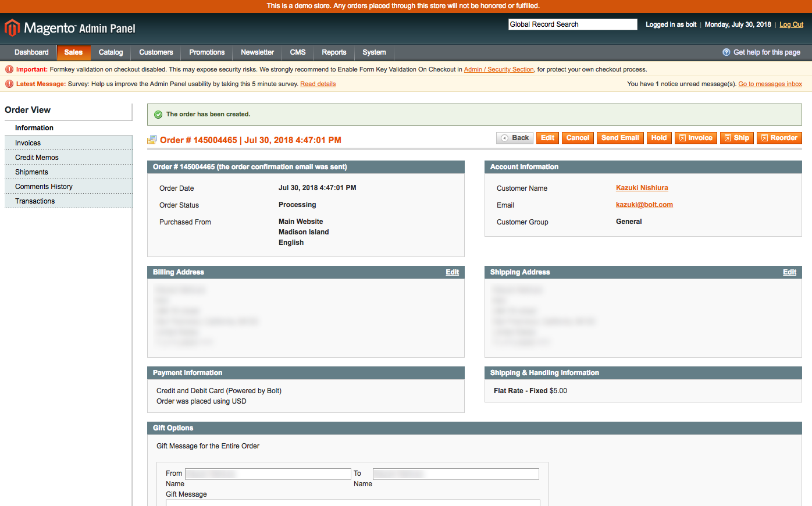Open the Reports menu
Screen dimensions: 812x506
point(334,52)
